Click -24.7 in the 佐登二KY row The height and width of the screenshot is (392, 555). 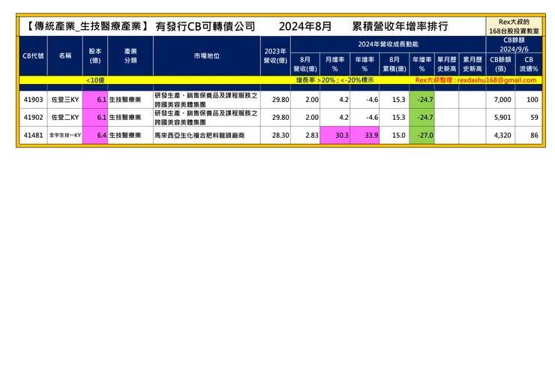tap(421, 118)
